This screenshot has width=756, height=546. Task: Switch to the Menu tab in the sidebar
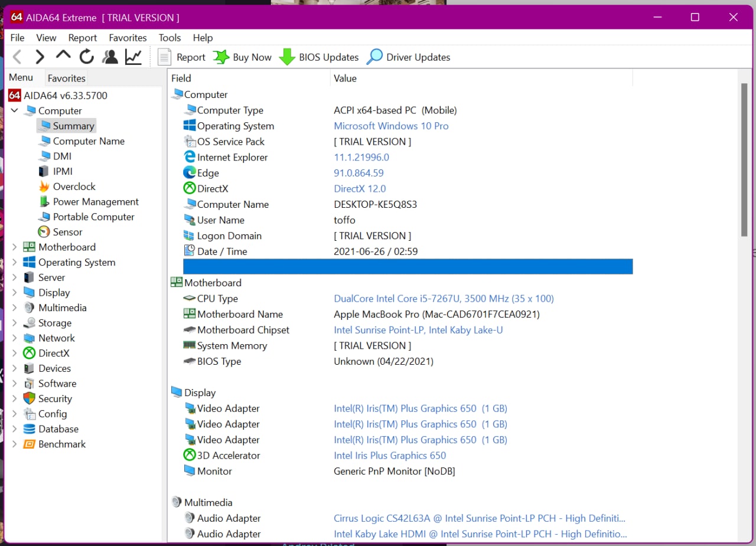(x=21, y=77)
